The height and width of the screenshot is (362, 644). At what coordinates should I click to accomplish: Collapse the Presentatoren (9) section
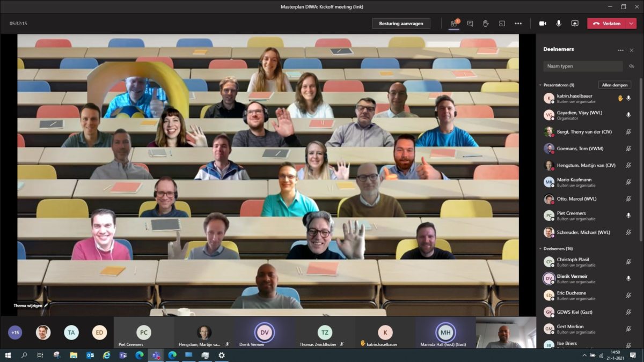tap(540, 85)
